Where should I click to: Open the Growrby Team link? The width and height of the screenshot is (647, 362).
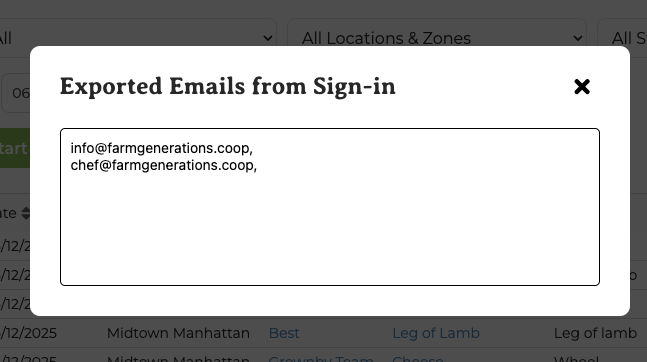point(321,358)
